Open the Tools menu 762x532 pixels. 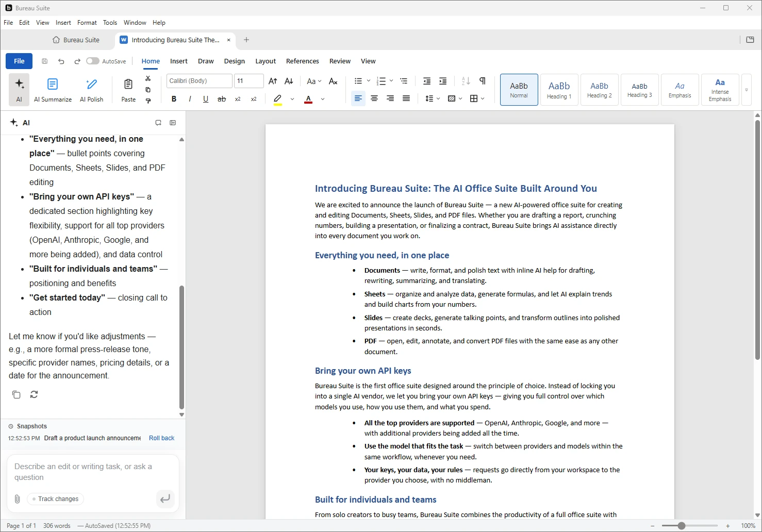pyautogui.click(x=110, y=23)
